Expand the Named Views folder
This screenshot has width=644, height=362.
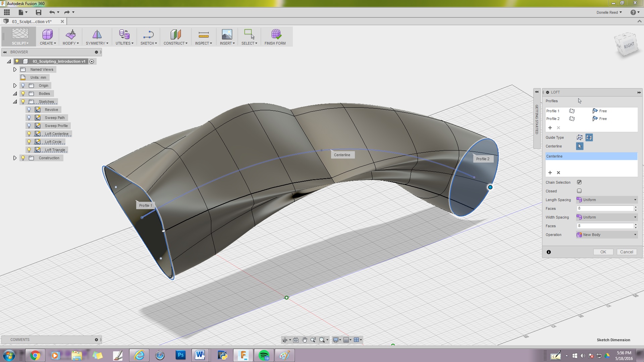pyautogui.click(x=15, y=69)
